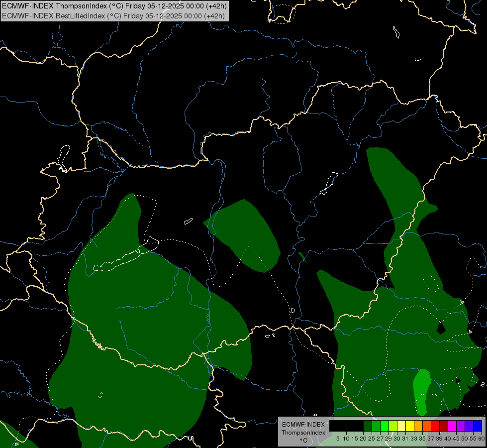Click the ThompsonIndex title line at top
Viewport: 487px width, 448px height.
(x=114, y=6)
